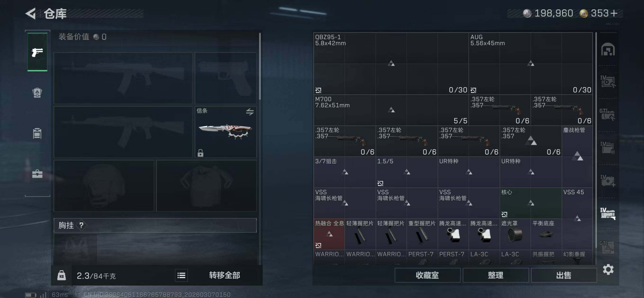Select the main stash category icon
This screenshot has width=644, height=298.
608,49
